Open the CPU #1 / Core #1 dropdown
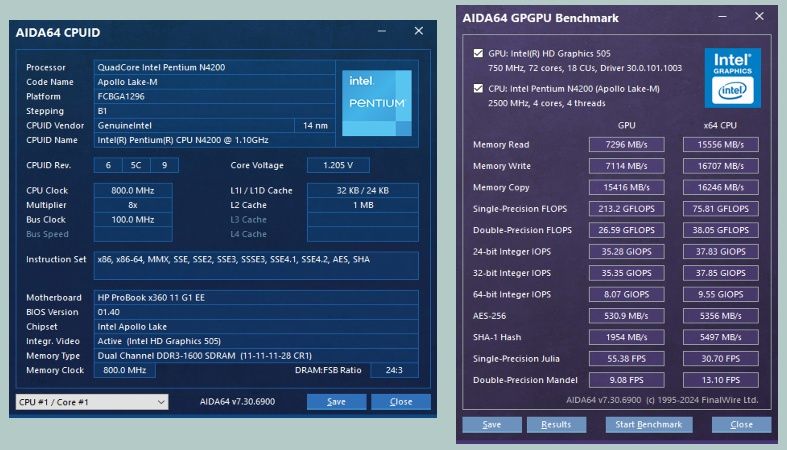The width and height of the screenshot is (787, 450). (92, 402)
